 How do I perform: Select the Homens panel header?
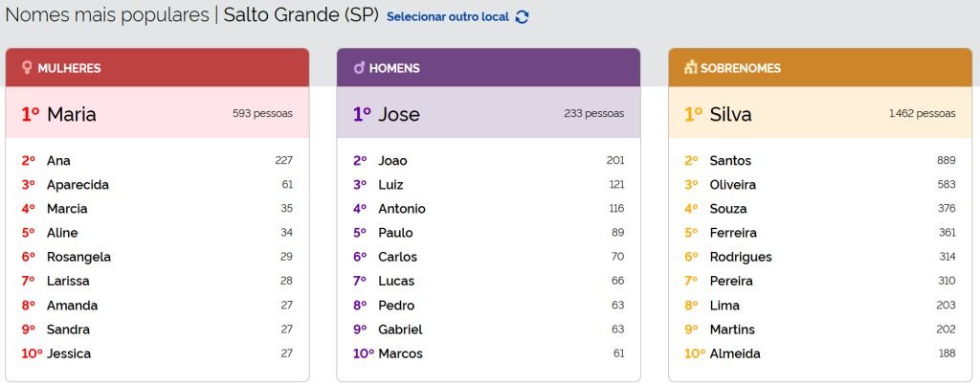[488, 68]
